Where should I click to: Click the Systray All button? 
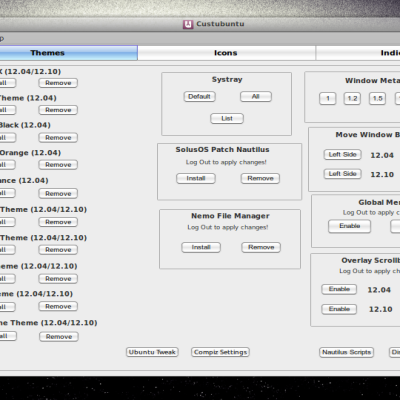tap(256, 97)
